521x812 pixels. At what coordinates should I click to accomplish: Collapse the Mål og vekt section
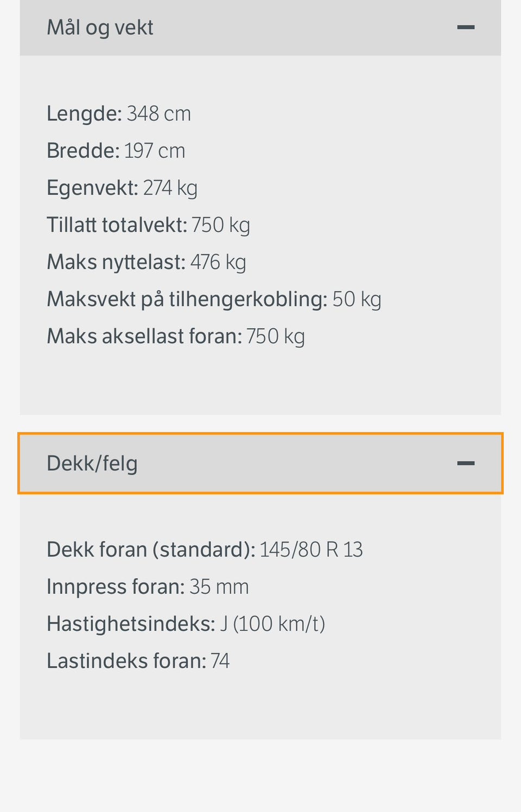260,27
